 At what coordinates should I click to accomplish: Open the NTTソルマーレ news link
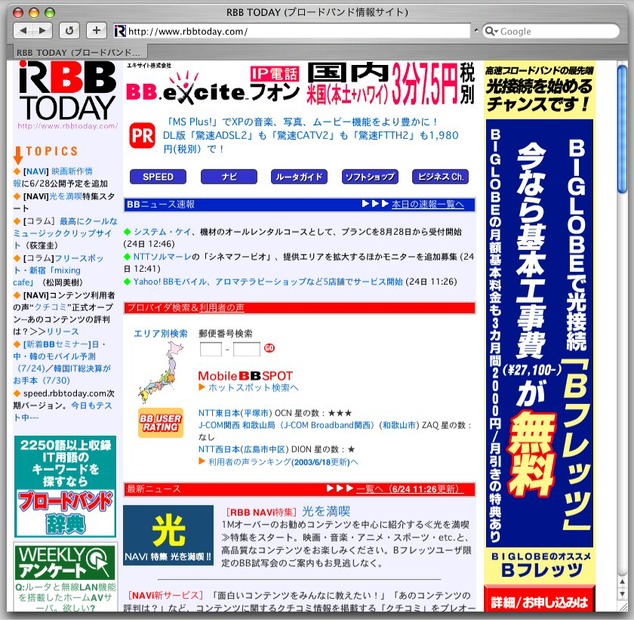[162, 257]
